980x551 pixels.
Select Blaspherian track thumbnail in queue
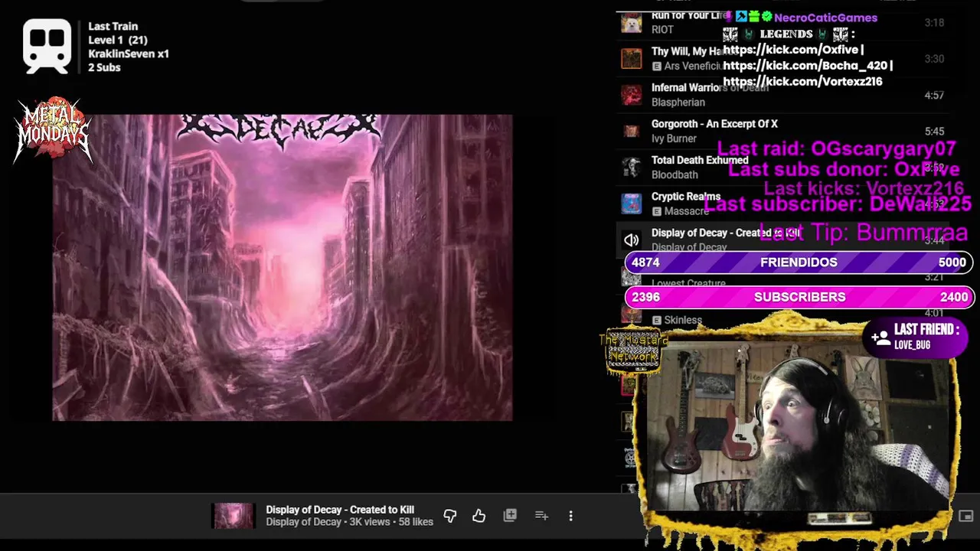tap(631, 95)
